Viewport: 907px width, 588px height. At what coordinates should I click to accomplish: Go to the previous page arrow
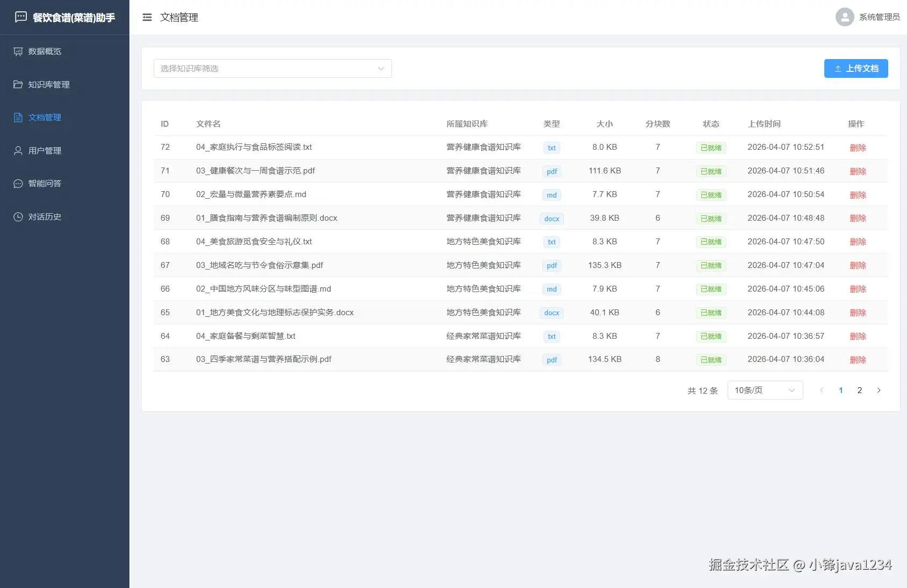pos(822,390)
